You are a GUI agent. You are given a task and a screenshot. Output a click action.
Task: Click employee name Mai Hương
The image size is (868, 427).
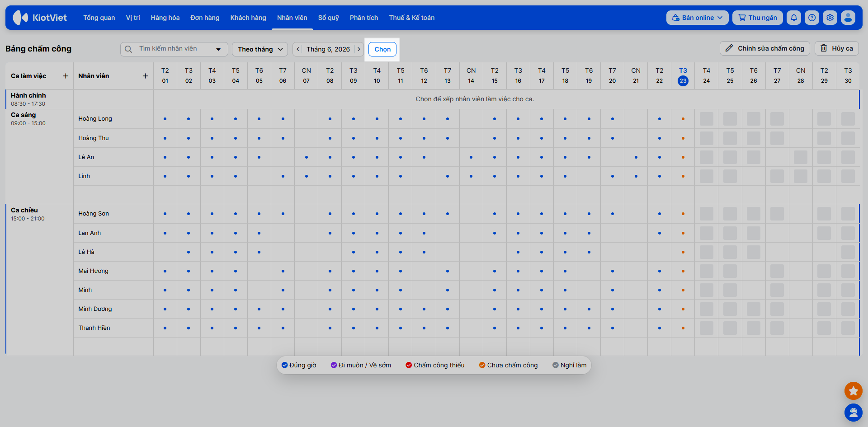pos(94,271)
